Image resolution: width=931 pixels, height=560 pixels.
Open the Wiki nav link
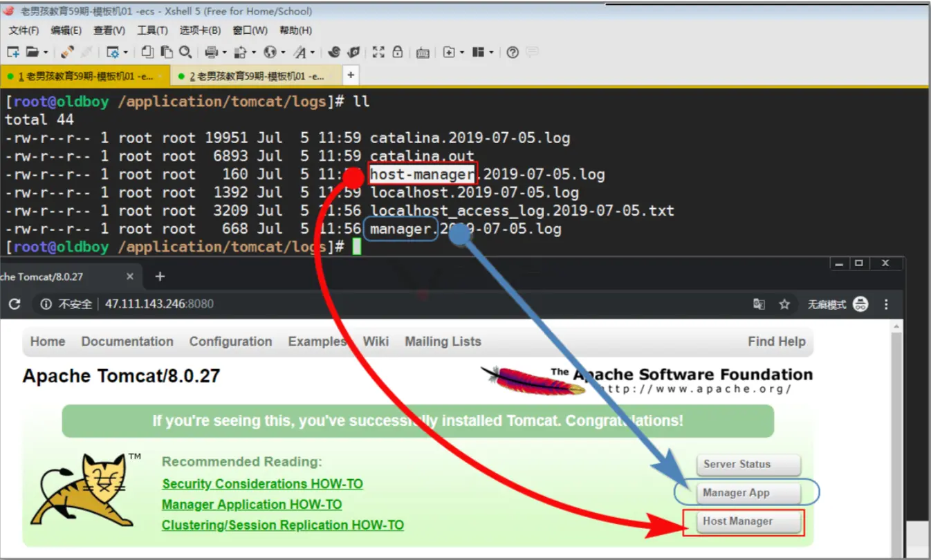click(x=376, y=342)
